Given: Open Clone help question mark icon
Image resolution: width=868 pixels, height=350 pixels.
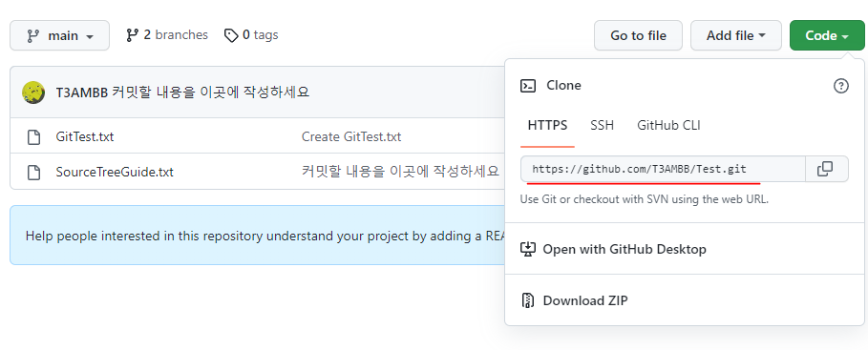Looking at the screenshot, I should 841,86.
